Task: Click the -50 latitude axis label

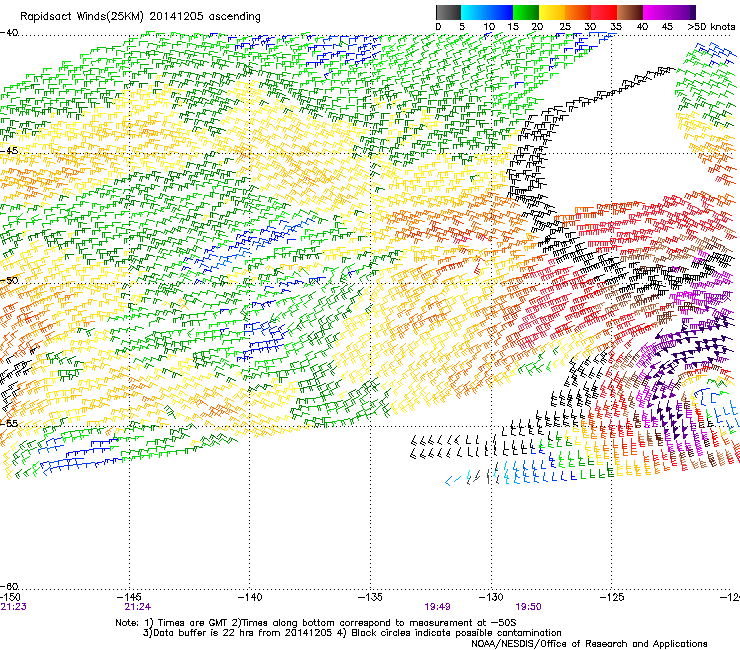Action: coord(9,280)
